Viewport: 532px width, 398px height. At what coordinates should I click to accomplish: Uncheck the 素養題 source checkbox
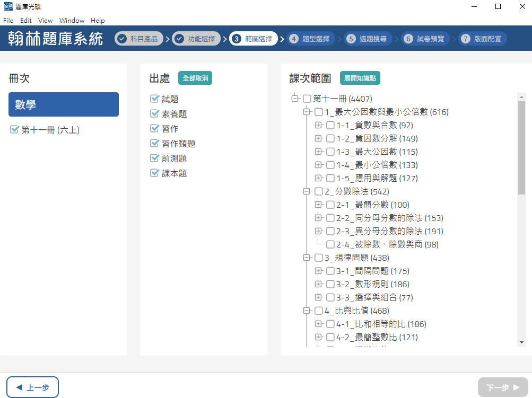coord(155,114)
